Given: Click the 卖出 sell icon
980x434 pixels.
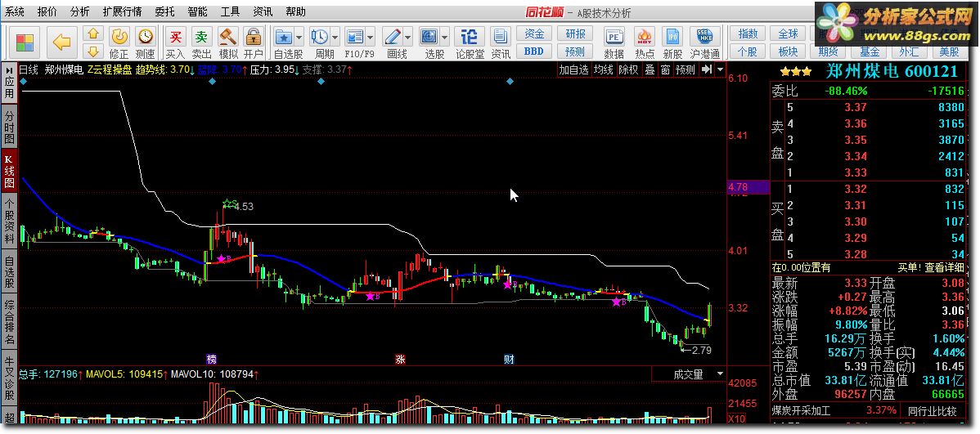Looking at the screenshot, I should tap(201, 43).
